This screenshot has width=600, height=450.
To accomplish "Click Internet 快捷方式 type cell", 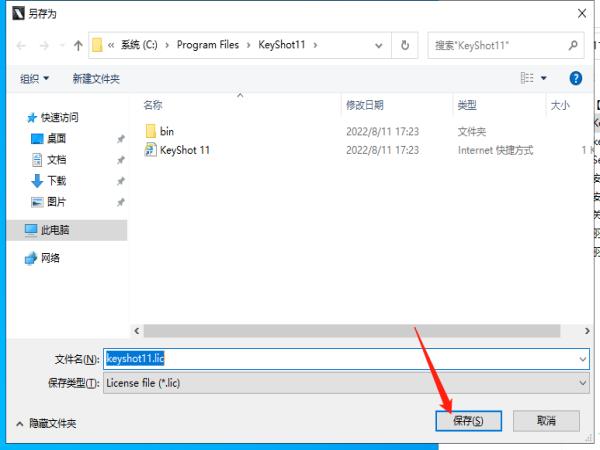I will [x=495, y=150].
